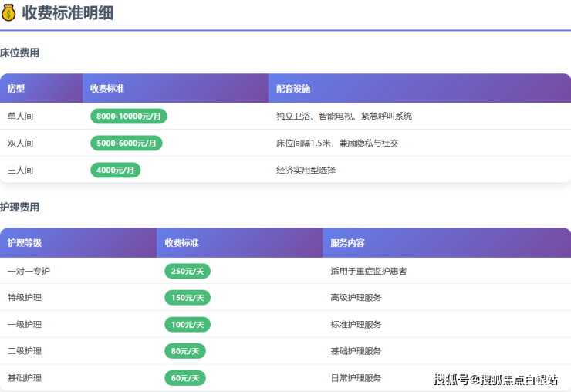The height and width of the screenshot is (392, 571).
Task: Select the 护理费用 section heading
Action: coord(20,208)
